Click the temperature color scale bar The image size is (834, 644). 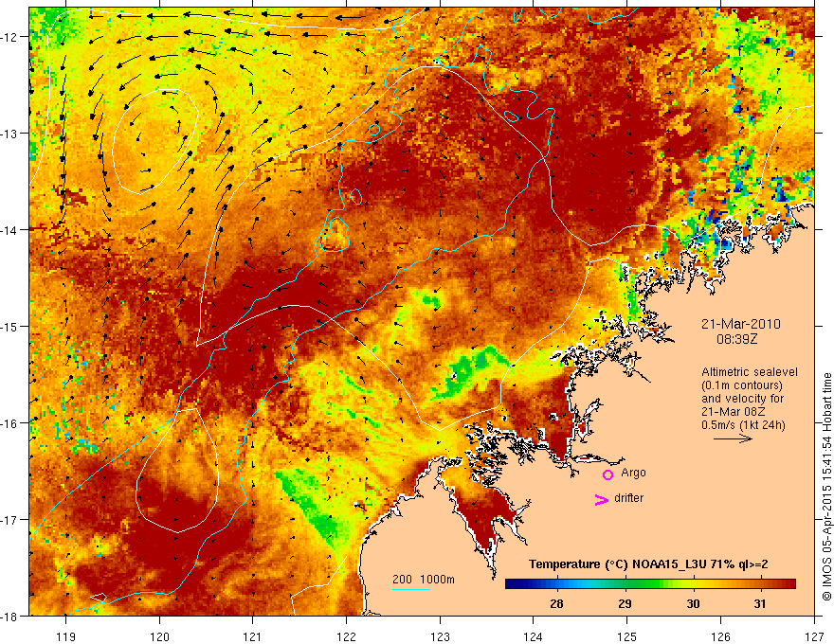point(650,584)
